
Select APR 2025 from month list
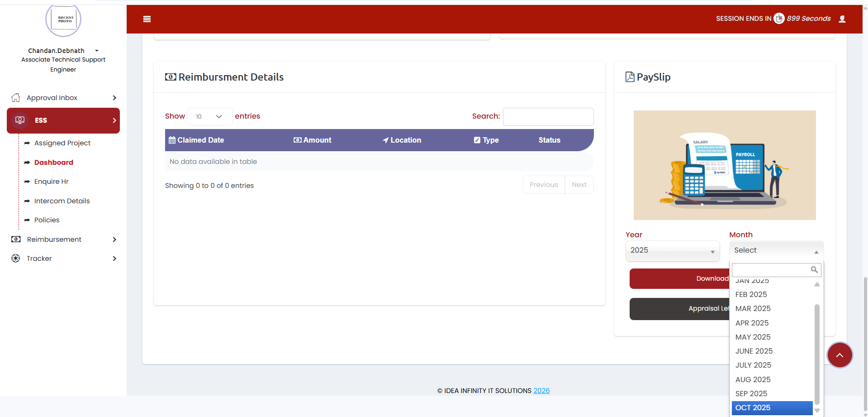pos(772,323)
